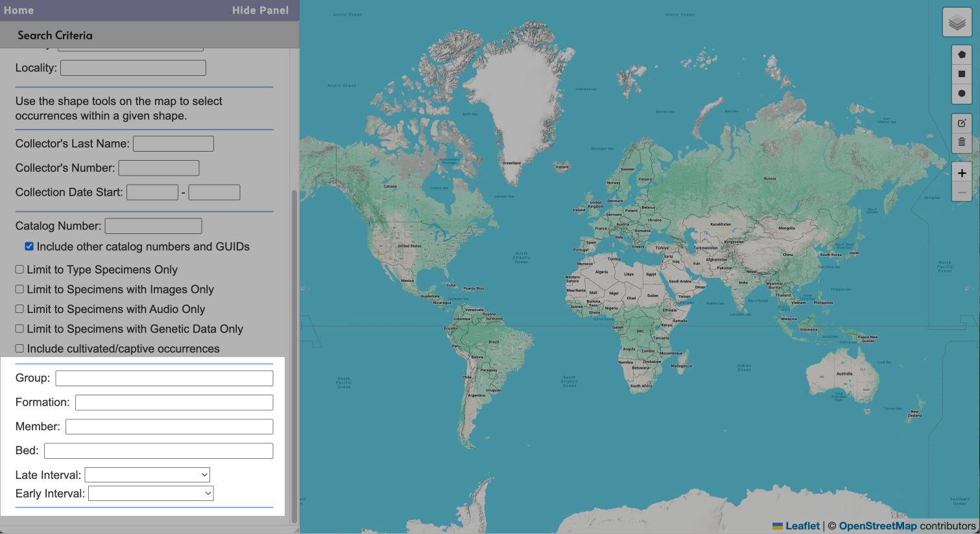Tick Limit to Specimens with Genetic Data Only
Image resolution: width=980 pixels, height=534 pixels.
point(19,329)
